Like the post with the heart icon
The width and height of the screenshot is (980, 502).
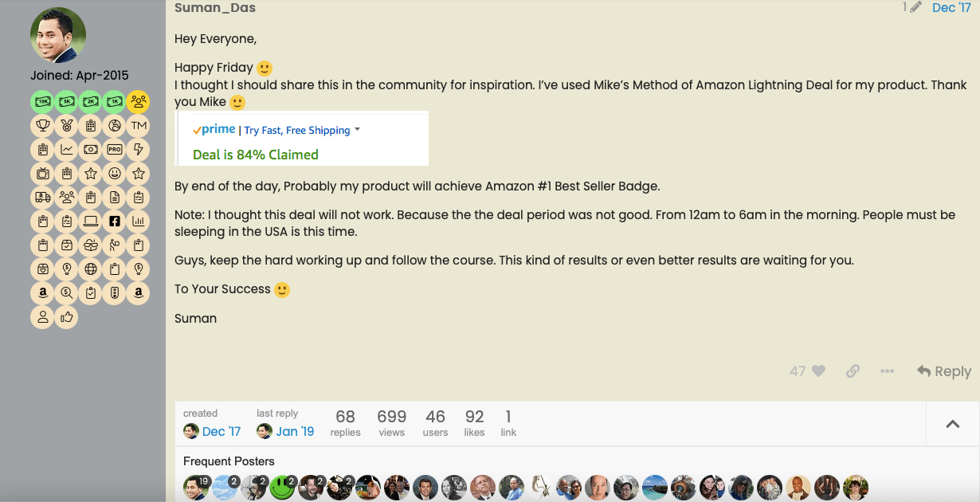(x=818, y=371)
